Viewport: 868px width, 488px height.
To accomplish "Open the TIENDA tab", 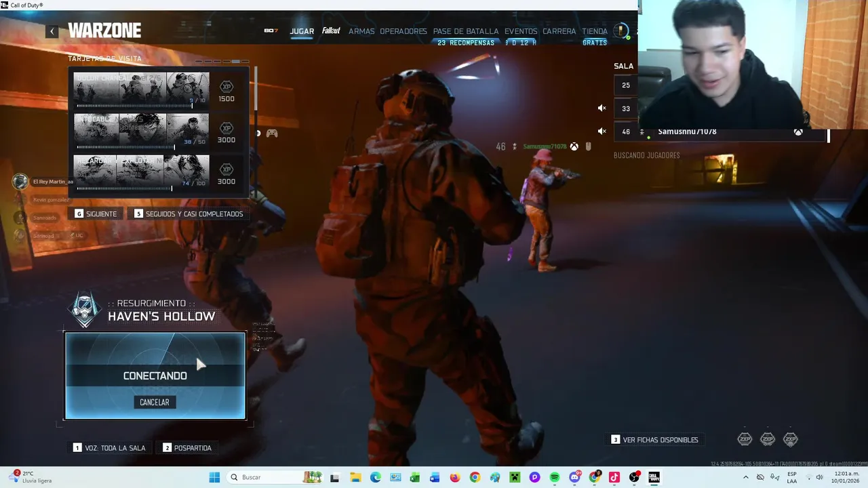I will click(x=595, y=31).
